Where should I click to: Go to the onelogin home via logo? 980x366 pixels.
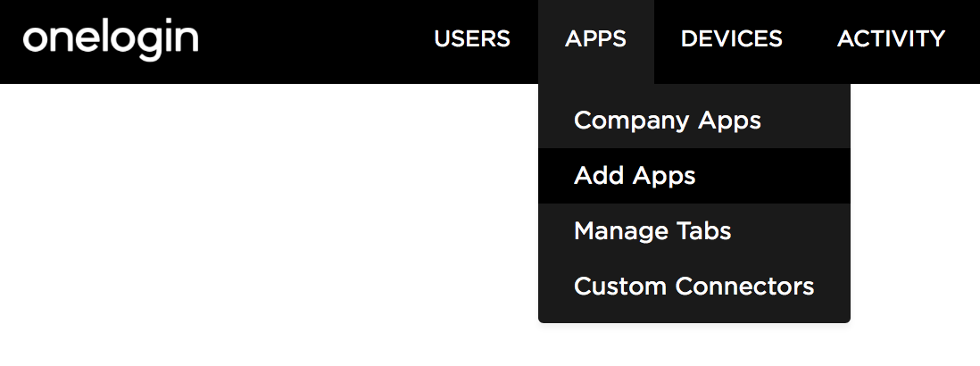click(111, 40)
